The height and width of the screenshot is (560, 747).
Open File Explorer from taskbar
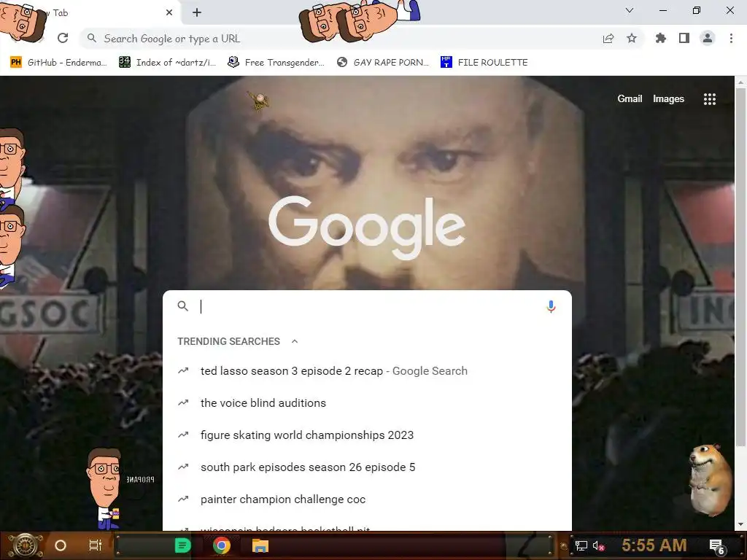pos(260,545)
